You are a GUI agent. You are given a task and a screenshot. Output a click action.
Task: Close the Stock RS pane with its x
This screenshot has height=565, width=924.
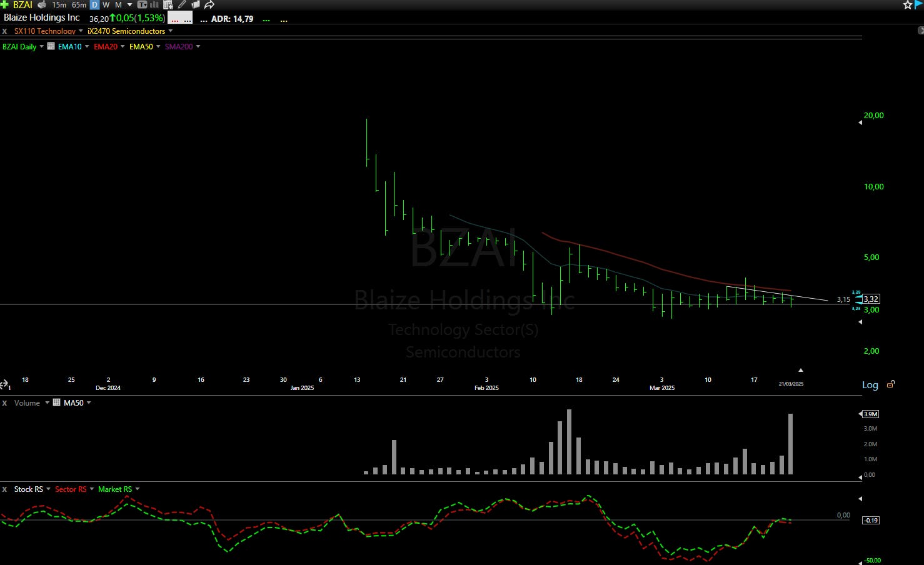click(4, 489)
